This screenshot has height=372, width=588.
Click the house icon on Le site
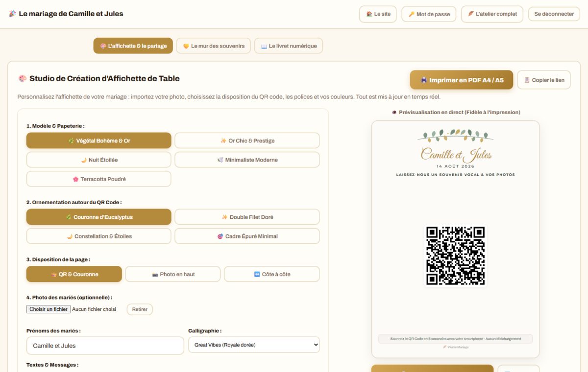tap(369, 14)
